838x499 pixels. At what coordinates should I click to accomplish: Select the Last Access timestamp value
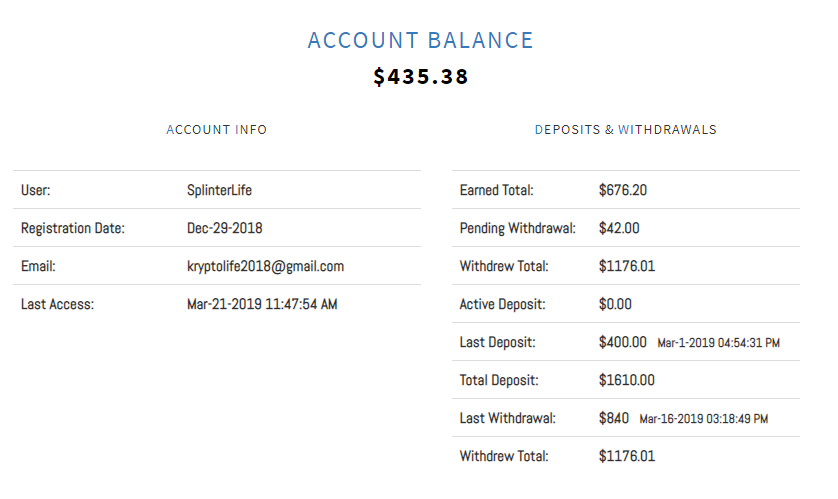262,304
